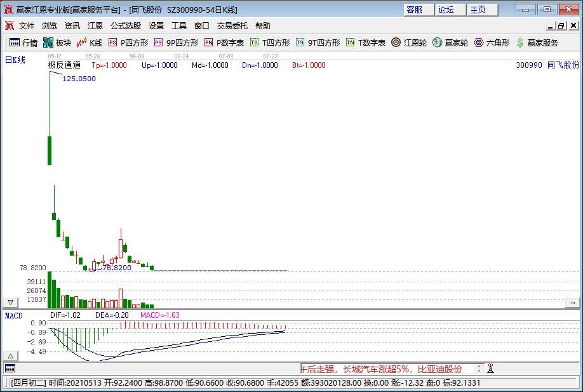The width and height of the screenshot is (583, 392).
Task: Open the 浏览 menu
Action: point(50,25)
